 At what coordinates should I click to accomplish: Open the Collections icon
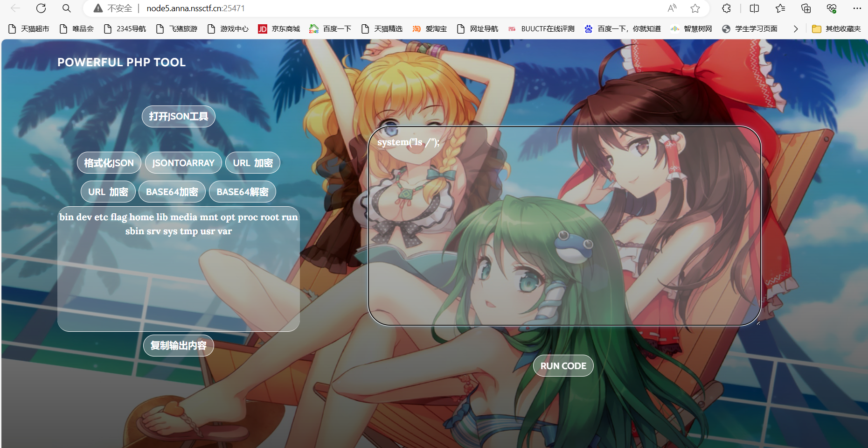pos(806,8)
